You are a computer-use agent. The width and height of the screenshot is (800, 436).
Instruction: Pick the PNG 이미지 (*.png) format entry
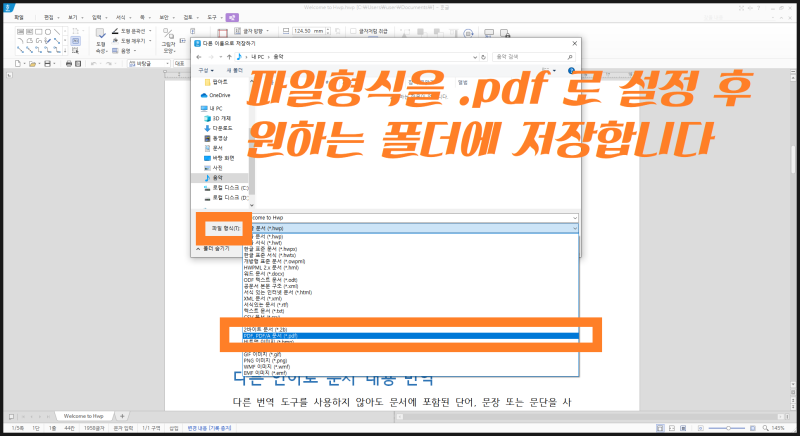click(x=411, y=361)
